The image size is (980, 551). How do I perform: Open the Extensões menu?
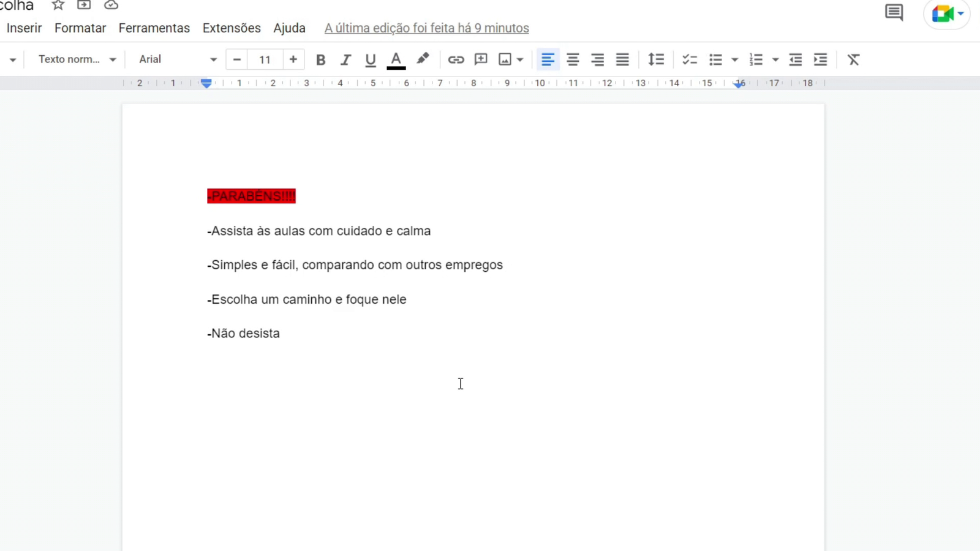tap(232, 28)
